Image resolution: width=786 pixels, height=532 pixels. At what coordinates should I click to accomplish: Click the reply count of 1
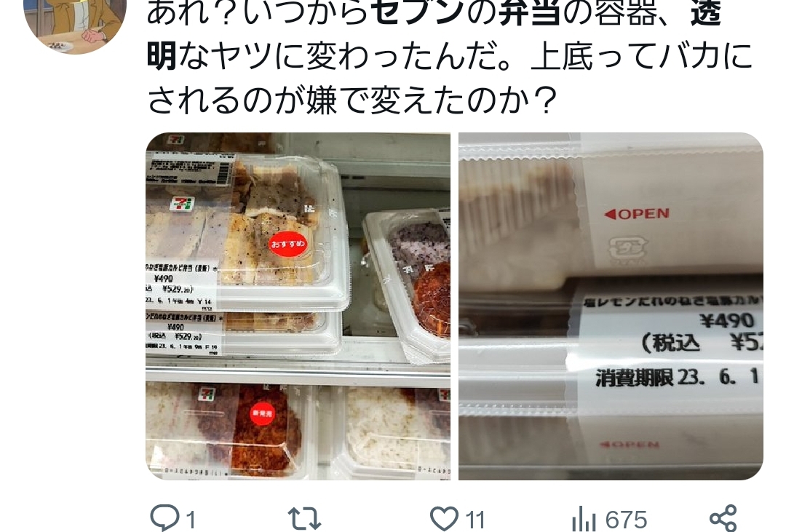pos(191,520)
